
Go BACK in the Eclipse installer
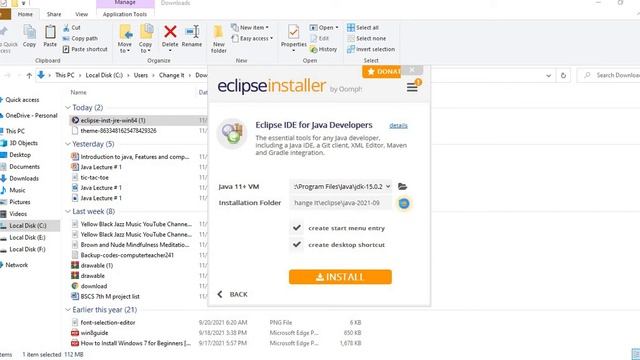tap(233, 294)
